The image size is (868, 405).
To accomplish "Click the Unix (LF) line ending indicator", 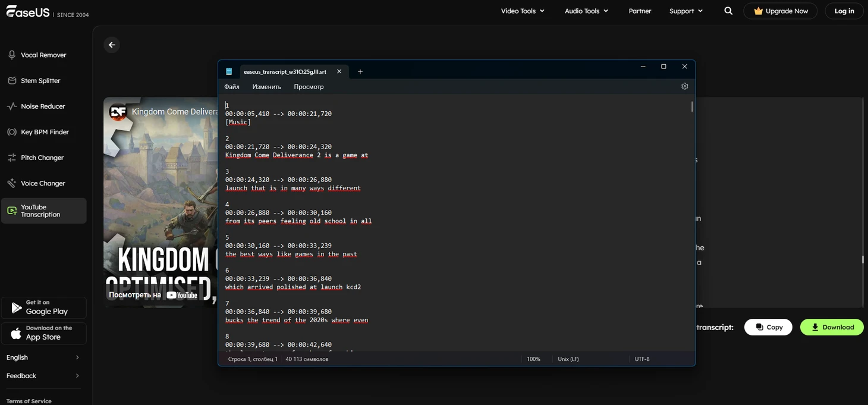I will click(x=568, y=359).
